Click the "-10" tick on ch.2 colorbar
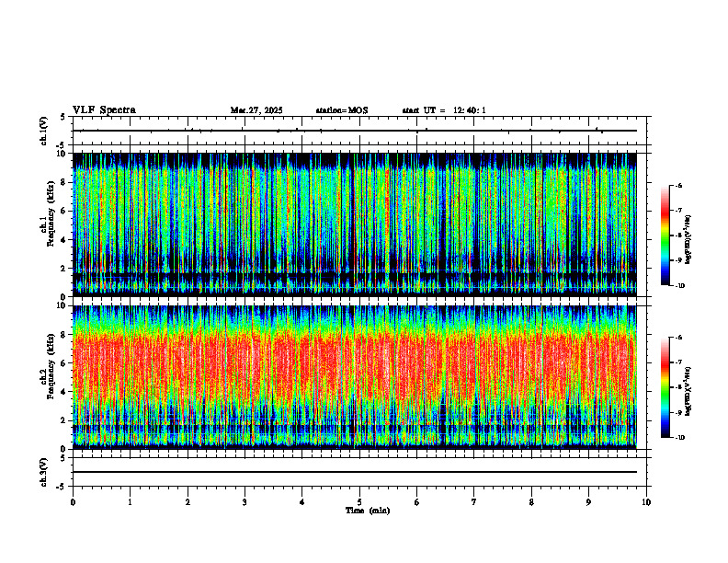Screen dimensions: 728x563 click(679, 438)
